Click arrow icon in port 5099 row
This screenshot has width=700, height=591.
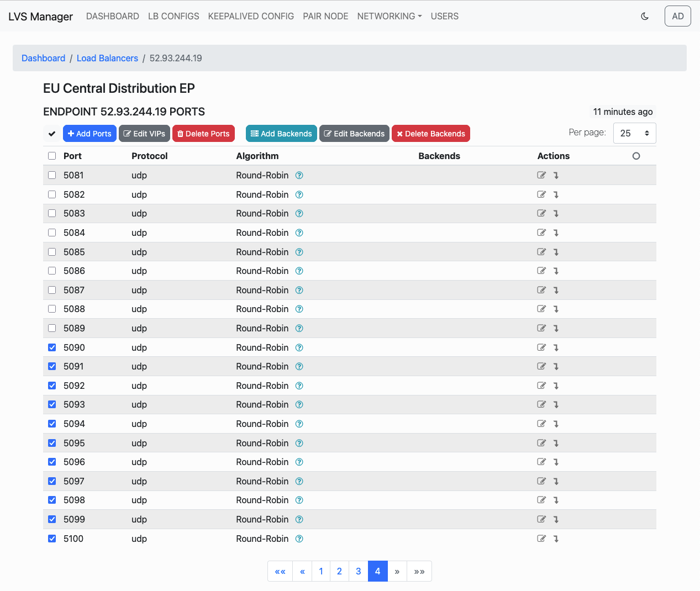(556, 519)
